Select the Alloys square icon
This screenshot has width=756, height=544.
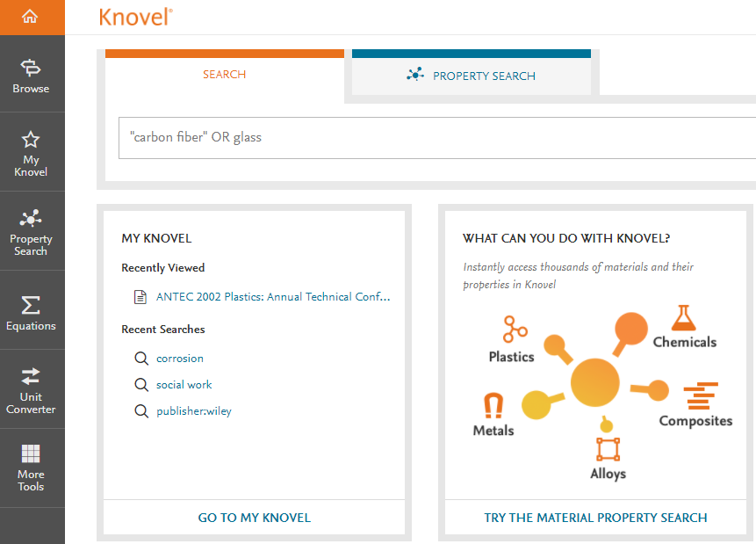pyautogui.click(x=608, y=449)
